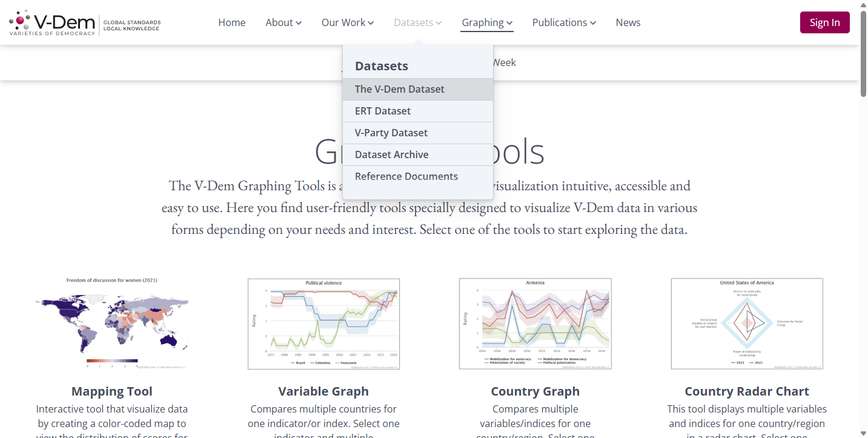Click the Country Radar Chart heading
Viewport: 868px width, 438px height.
coord(747,391)
